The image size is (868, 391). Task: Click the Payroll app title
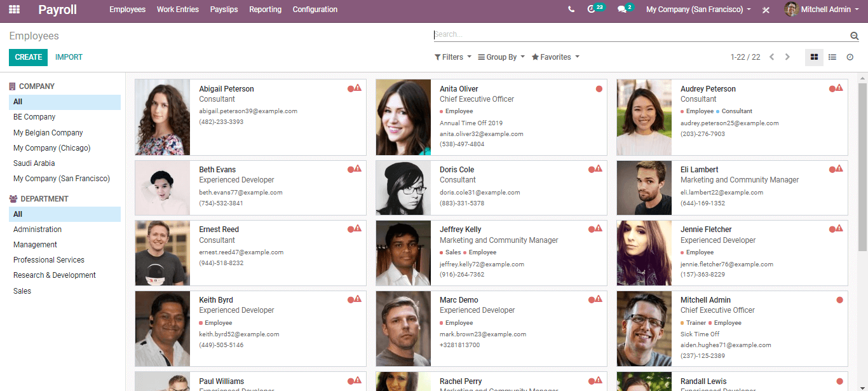point(57,10)
